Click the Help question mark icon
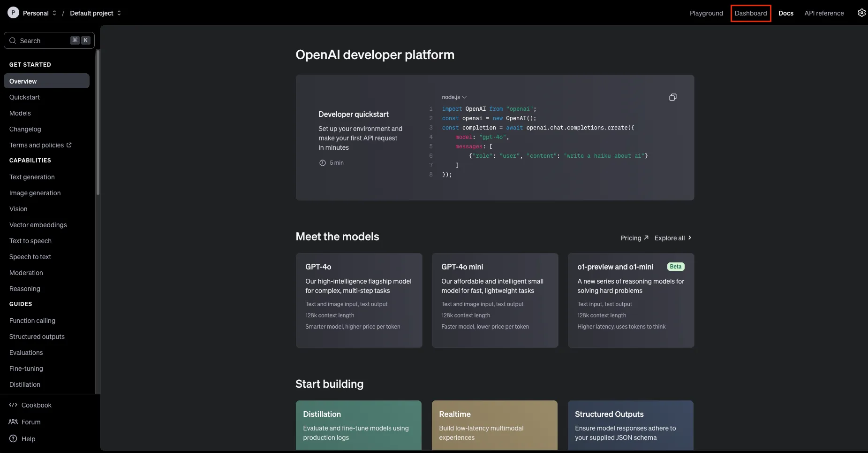 (x=13, y=439)
